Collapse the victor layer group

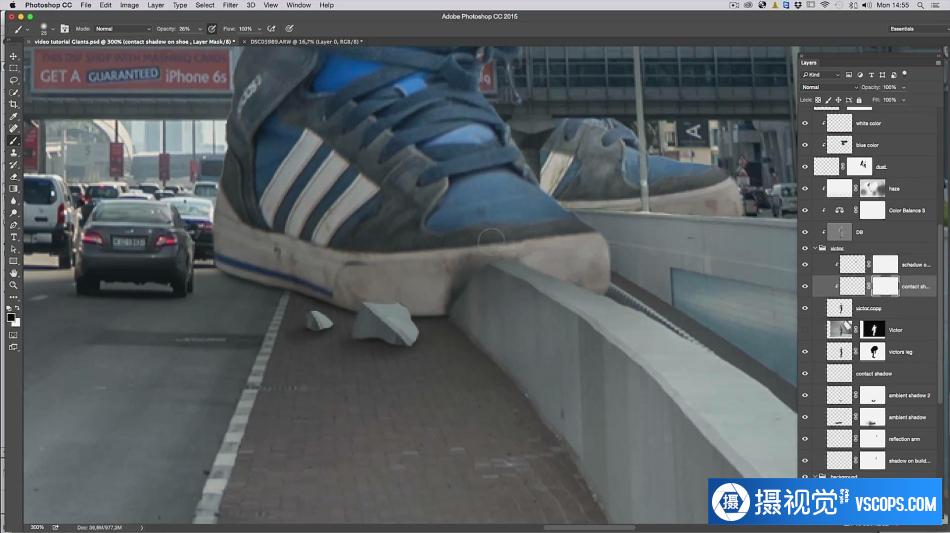815,248
